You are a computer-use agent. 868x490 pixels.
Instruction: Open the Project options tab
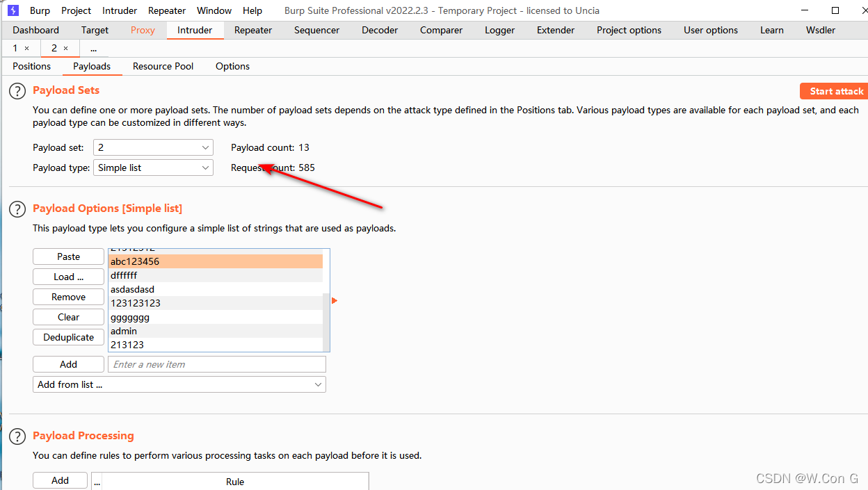(x=629, y=30)
